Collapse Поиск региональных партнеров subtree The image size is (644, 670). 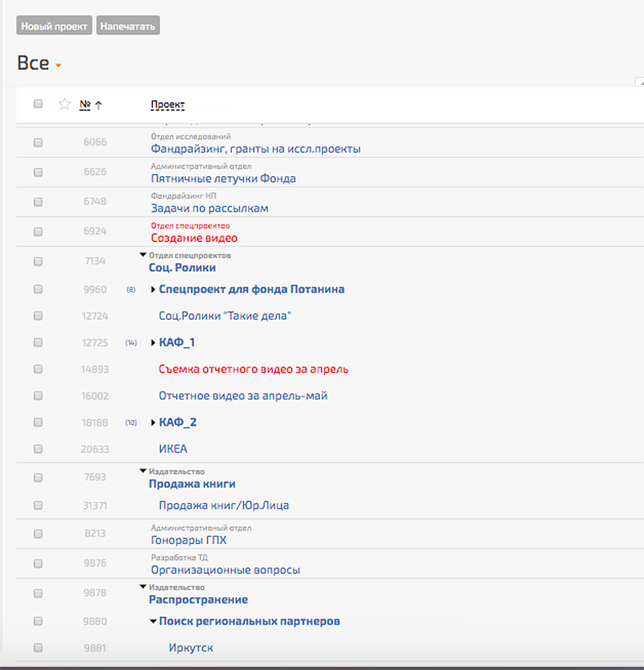pyautogui.click(x=153, y=622)
